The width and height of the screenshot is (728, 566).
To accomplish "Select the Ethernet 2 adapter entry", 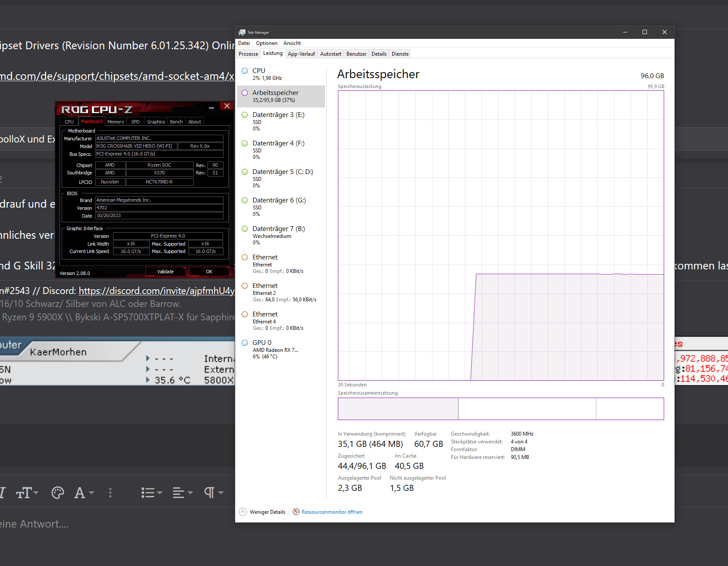I will pyautogui.click(x=280, y=292).
